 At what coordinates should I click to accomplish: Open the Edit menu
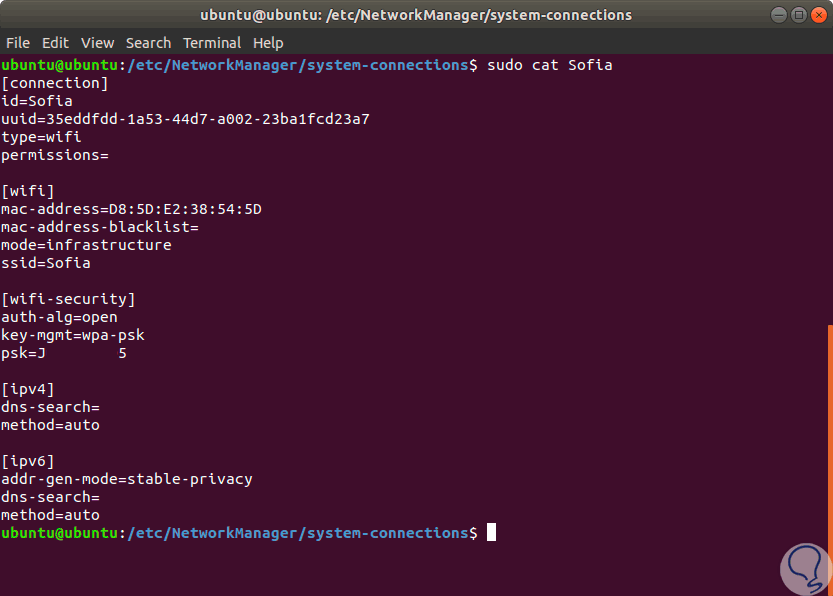coord(55,43)
